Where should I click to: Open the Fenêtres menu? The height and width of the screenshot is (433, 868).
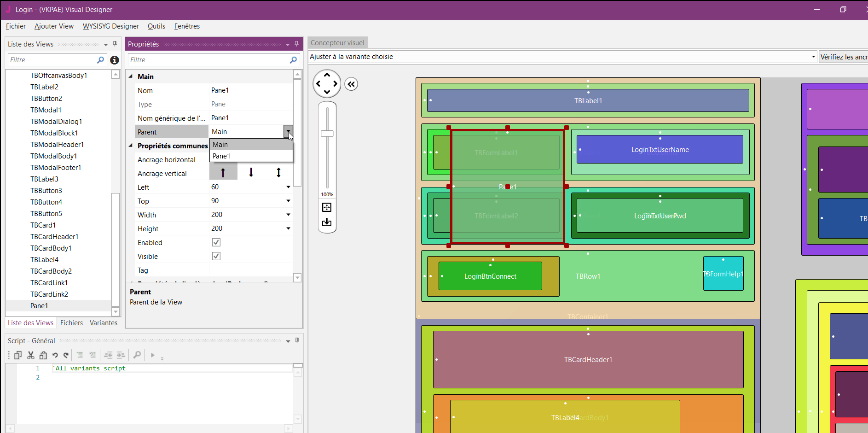click(187, 26)
